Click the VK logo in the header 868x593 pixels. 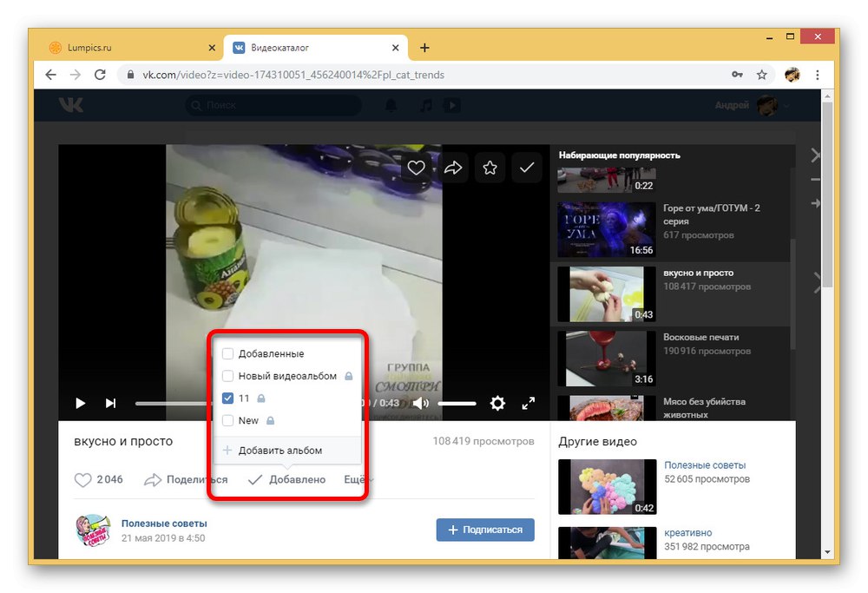click(x=71, y=105)
